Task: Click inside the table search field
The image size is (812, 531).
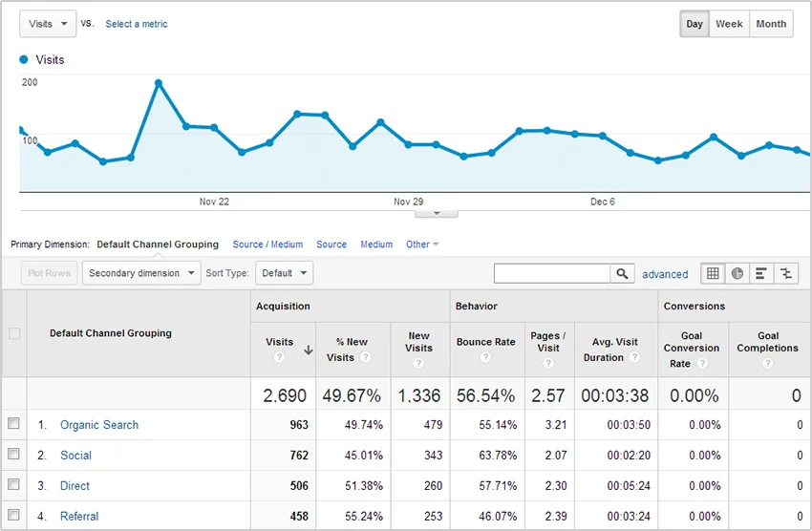Action: point(552,273)
